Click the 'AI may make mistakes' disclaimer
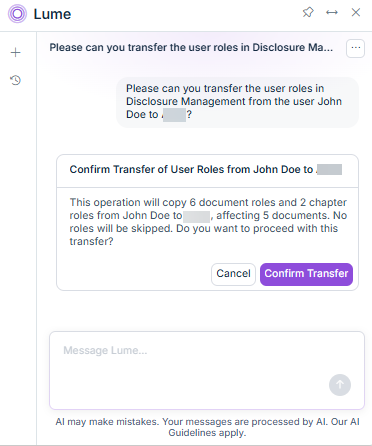 tap(207, 427)
